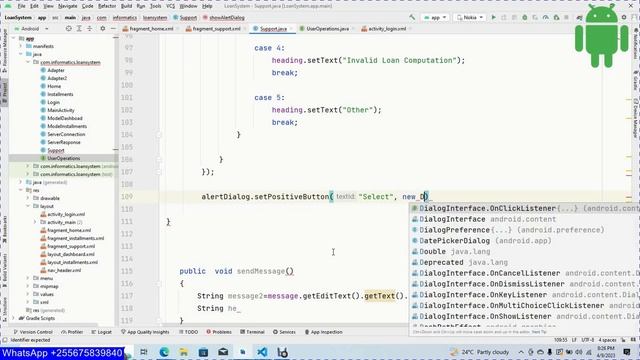Open ModelDashboad class in project tree
Screen dimensions: 640x360
click(64, 118)
